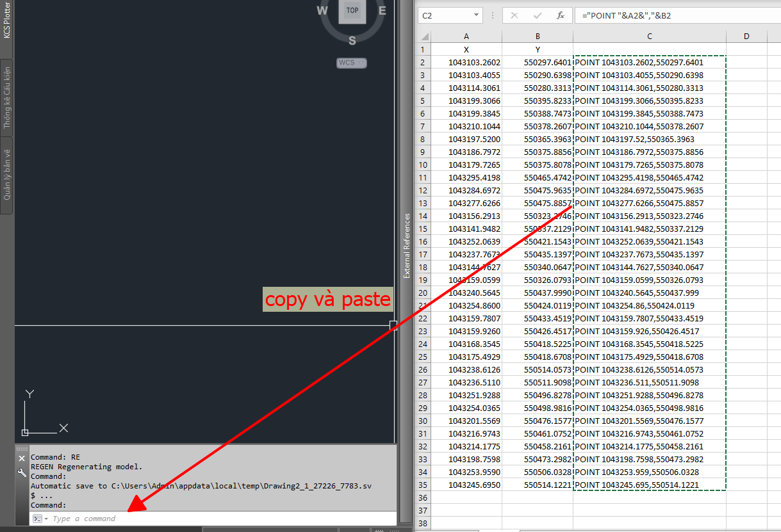Click the TOP face of ViewCube
Screen dimensions: 781x532
[x=352, y=11]
